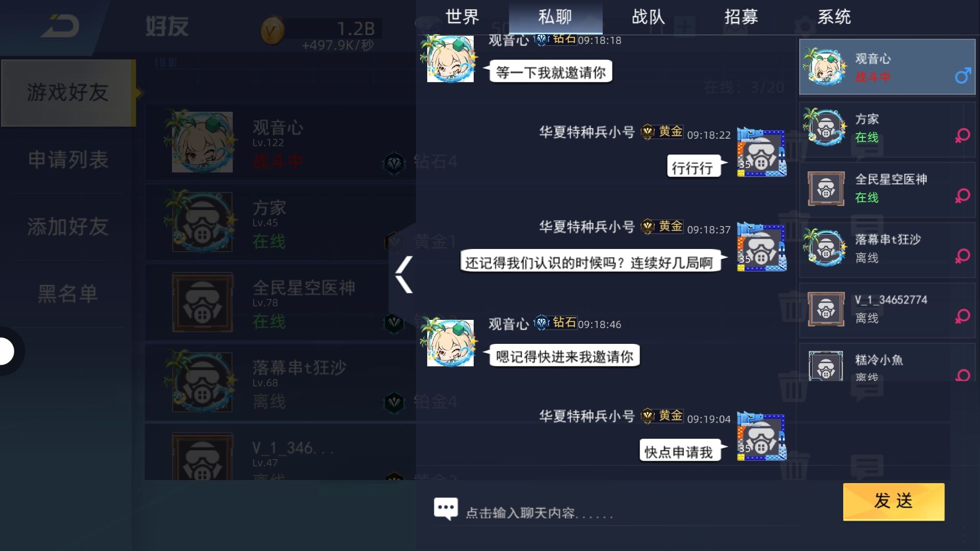Screen dimensions: 980x551
Task: Open the 招募 tab
Action: pos(741,17)
